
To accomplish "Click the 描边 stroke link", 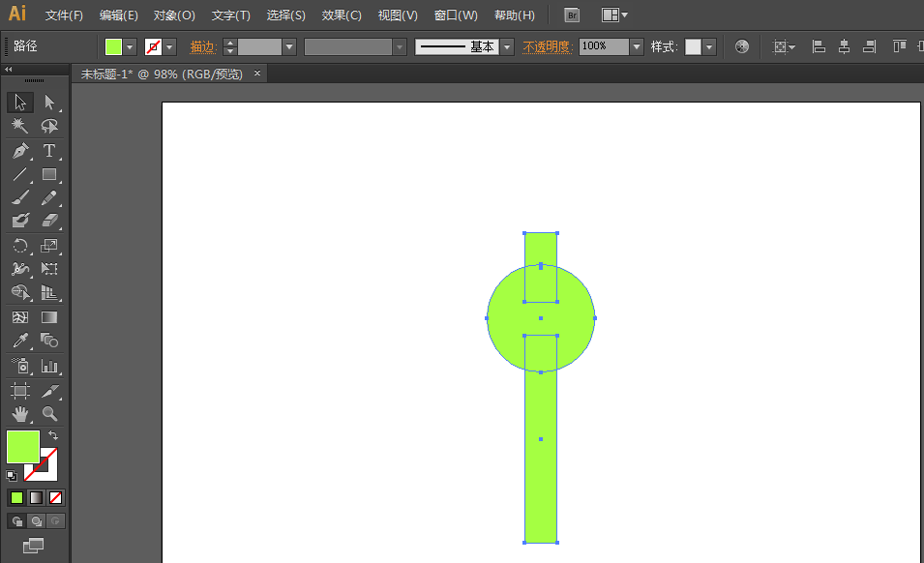I will 201,45.
